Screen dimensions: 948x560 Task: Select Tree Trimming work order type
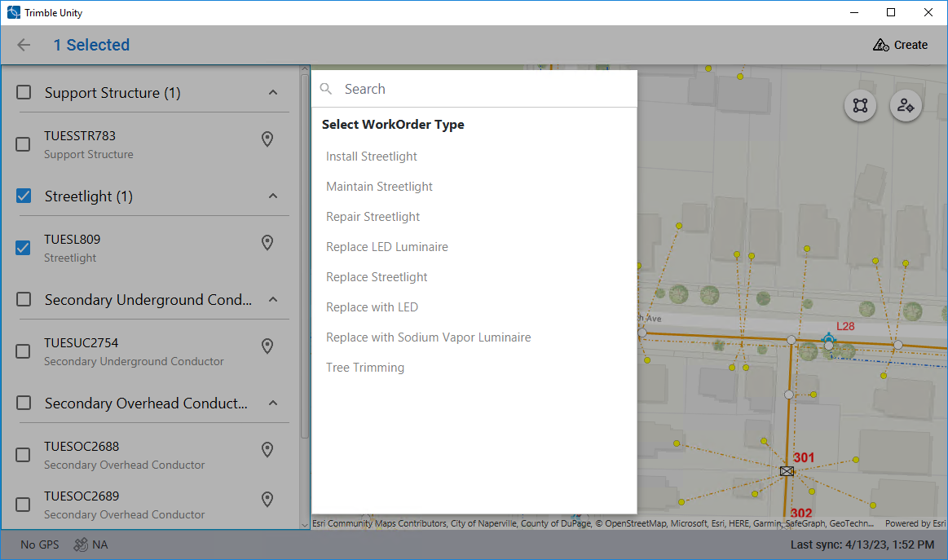point(365,368)
